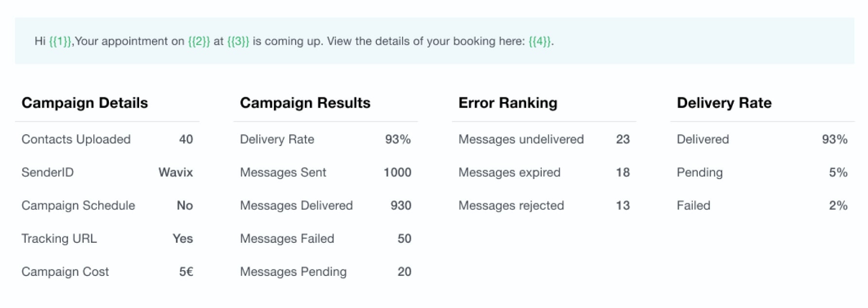Click the Delivery Rate section heading

coord(724,103)
